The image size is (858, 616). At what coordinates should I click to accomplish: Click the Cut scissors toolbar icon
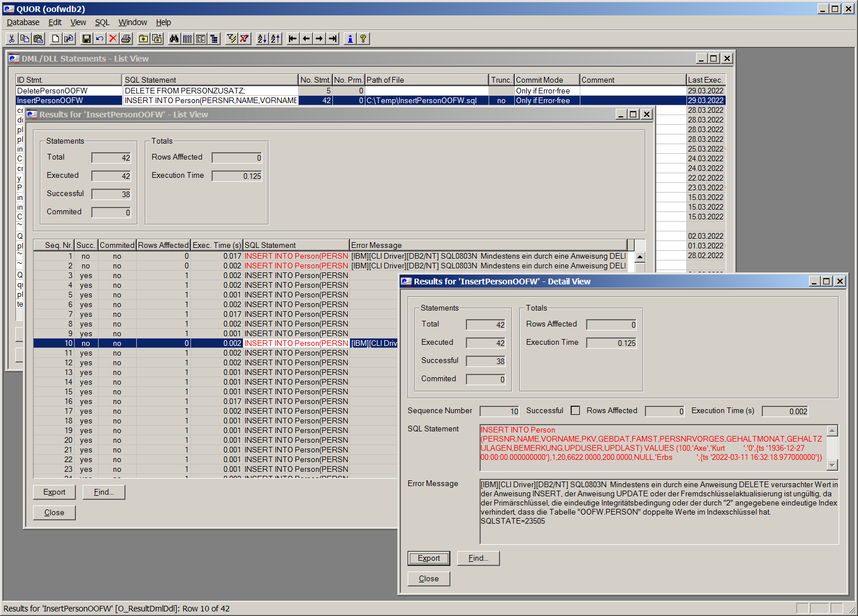[11, 39]
